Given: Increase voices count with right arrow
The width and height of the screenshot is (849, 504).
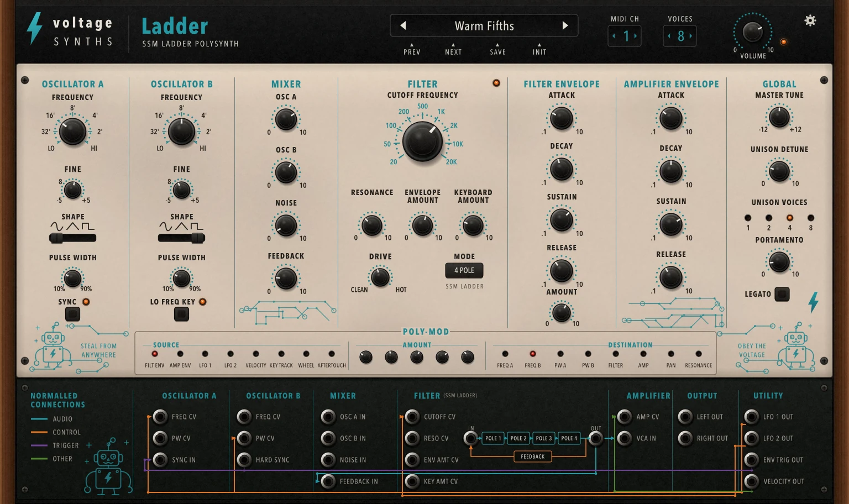Looking at the screenshot, I should click(690, 36).
